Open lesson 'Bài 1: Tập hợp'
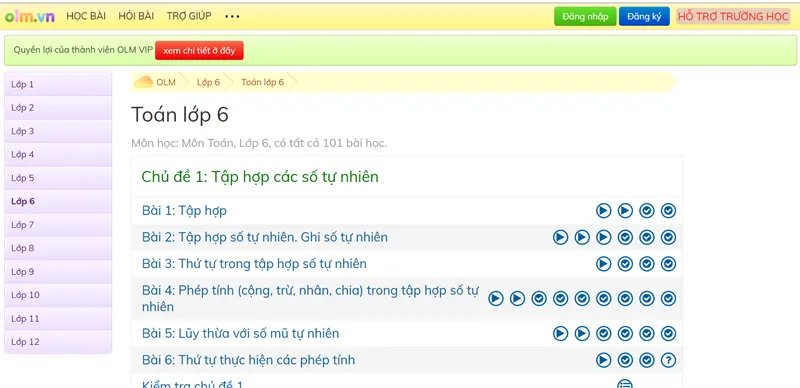 184,210
